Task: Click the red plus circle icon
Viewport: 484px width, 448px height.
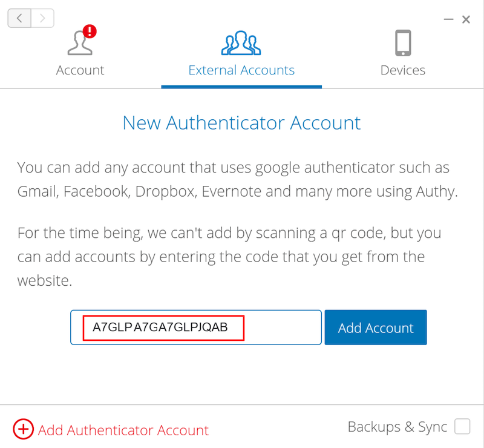Action: 23,429
